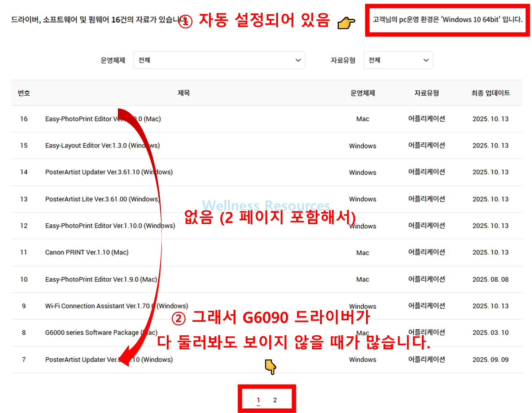
Task: Select page 1 in pagination
Action: (x=258, y=400)
